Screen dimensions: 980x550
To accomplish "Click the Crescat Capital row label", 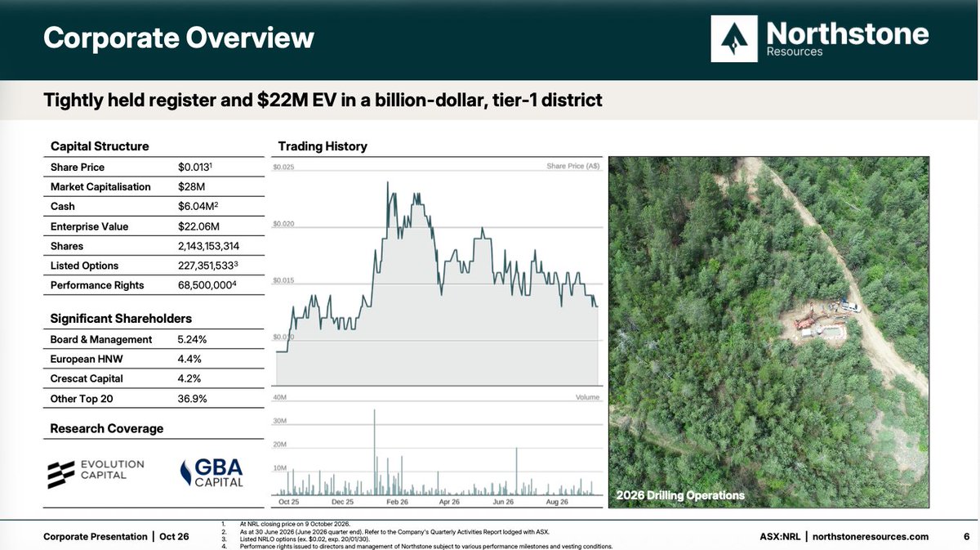I will [x=88, y=378].
